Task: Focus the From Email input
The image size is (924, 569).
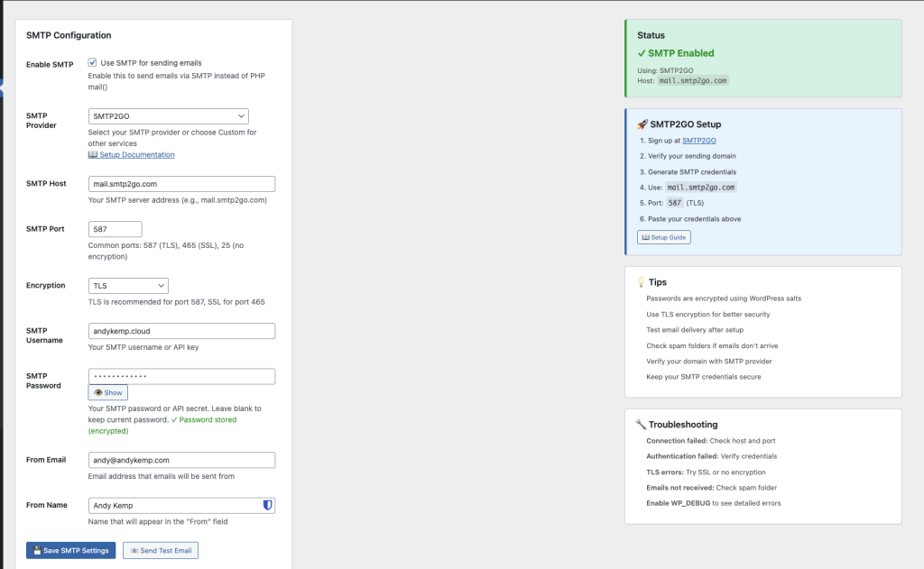Action: tap(181, 460)
